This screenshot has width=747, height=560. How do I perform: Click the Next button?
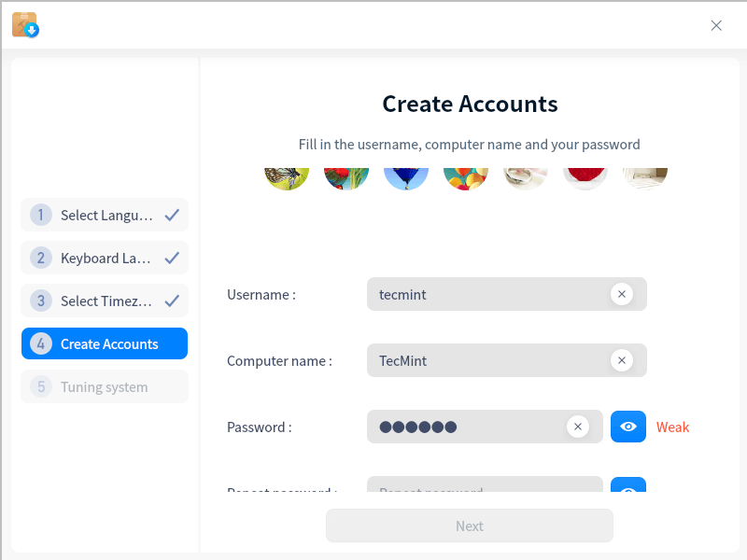(470, 526)
